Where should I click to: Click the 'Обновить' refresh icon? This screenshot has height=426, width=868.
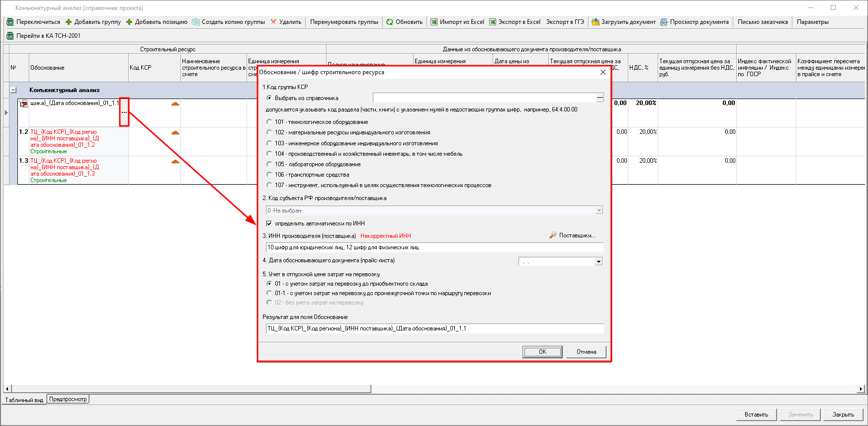(x=390, y=22)
